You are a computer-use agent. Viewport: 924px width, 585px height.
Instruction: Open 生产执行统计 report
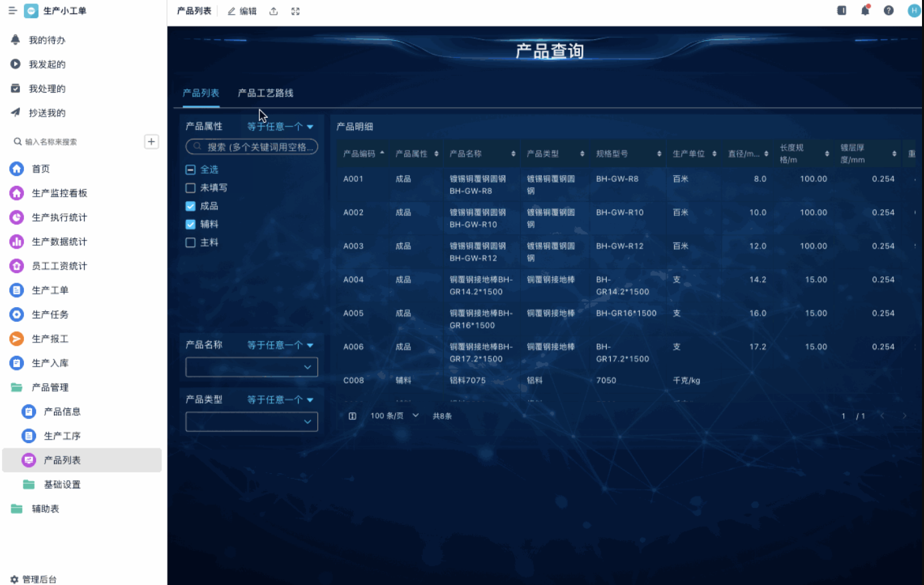[x=59, y=217]
